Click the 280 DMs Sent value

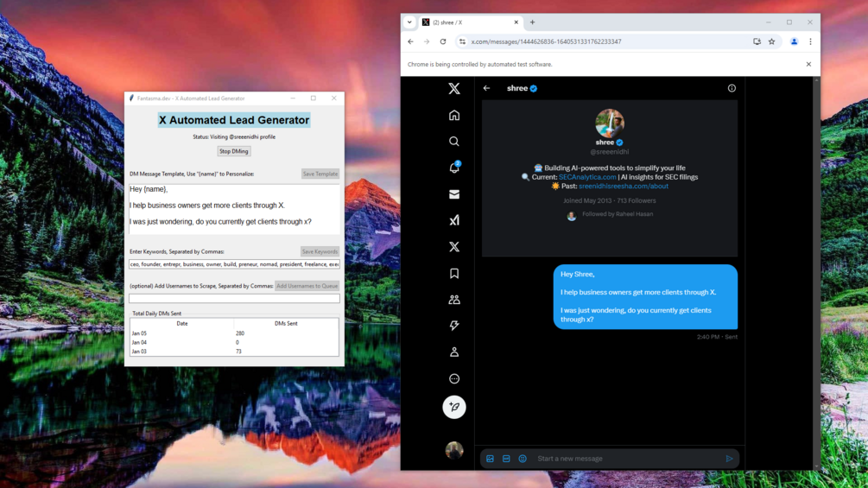[240, 333]
